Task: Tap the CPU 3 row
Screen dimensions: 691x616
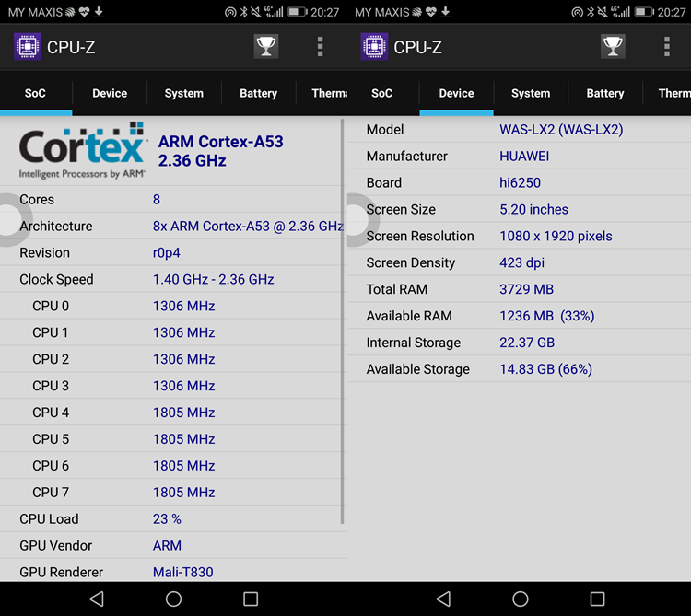Action: pos(173,386)
